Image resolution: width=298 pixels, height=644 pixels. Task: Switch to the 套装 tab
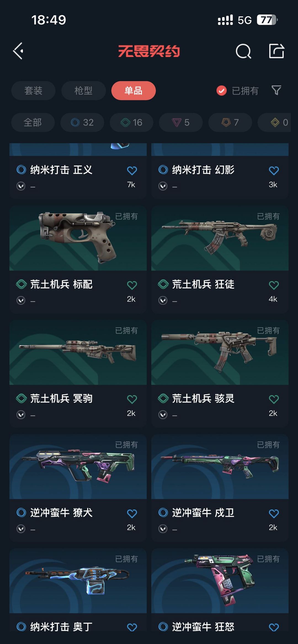pyautogui.click(x=33, y=91)
